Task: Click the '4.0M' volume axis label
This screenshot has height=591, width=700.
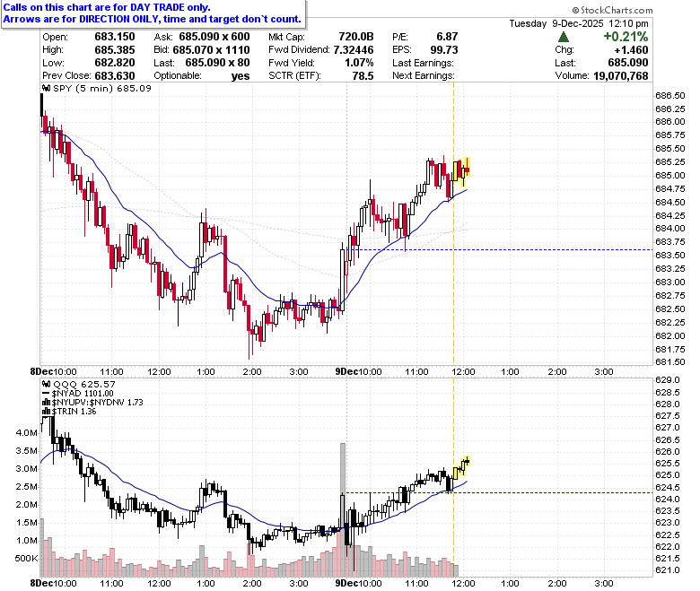Action: pyautogui.click(x=27, y=432)
